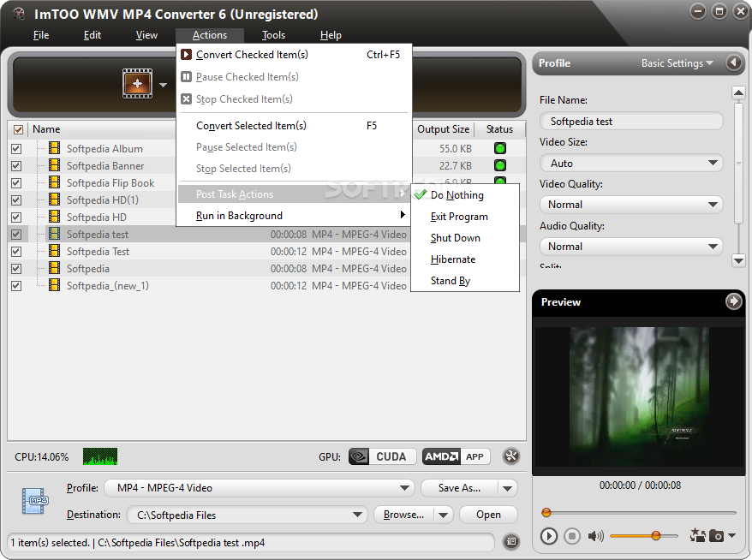Select Hibernate post task action
The height and width of the screenshot is (560, 752).
[465, 259]
